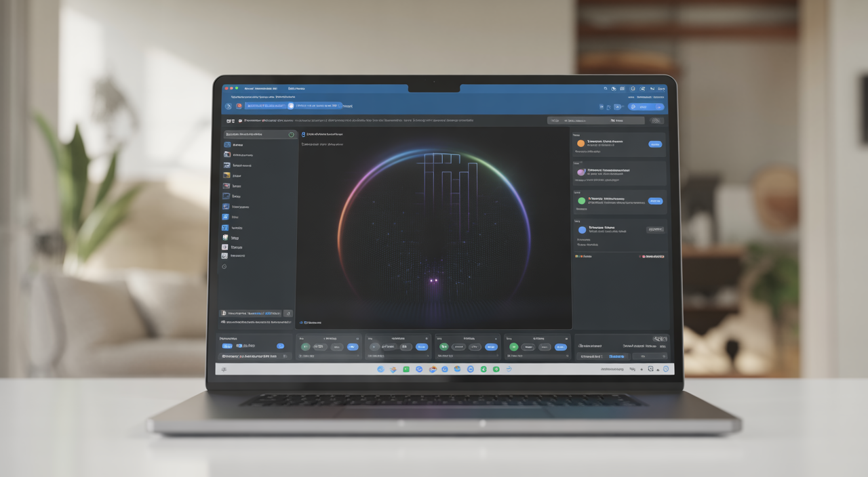Click the purple circle icon in the right panel

coord(580,172)
